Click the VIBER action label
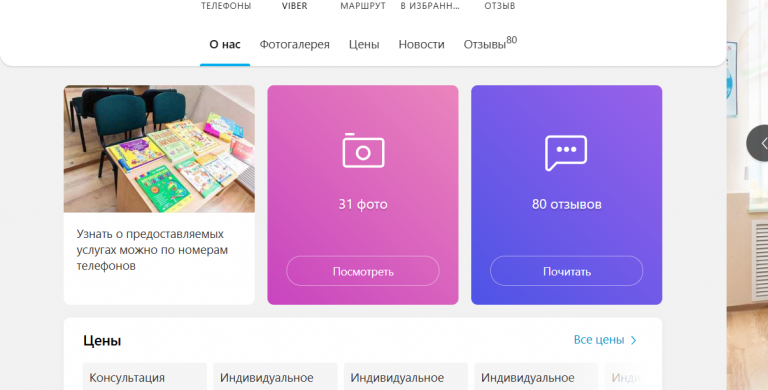 [x=294, y=6]
